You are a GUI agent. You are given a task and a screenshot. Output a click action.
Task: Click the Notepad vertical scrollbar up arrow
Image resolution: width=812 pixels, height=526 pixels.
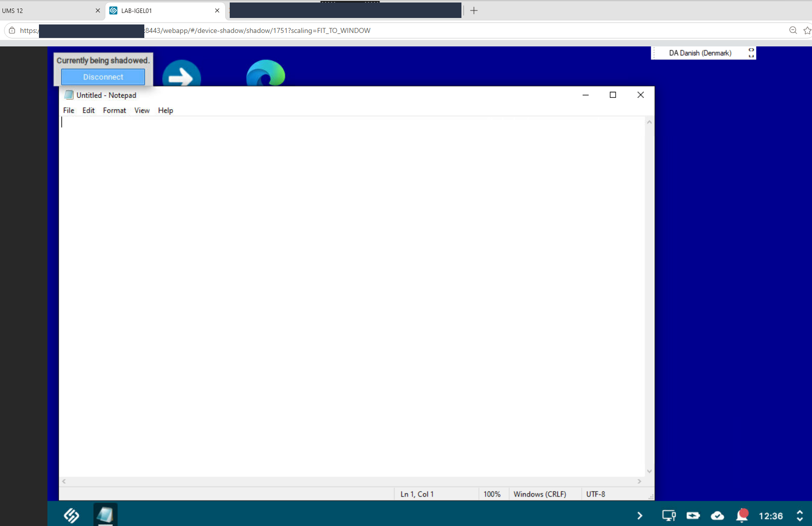pos(649,122)
